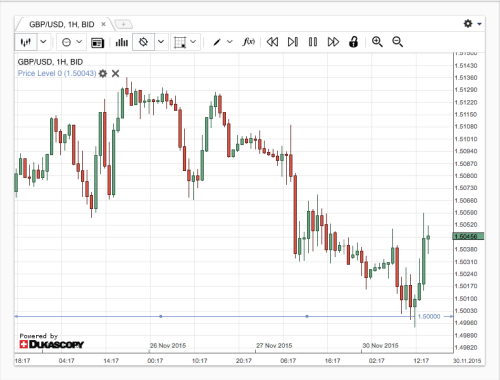500x380 pixels.
Task: Select the grid selection tool icon
Action: coord(180,42)
